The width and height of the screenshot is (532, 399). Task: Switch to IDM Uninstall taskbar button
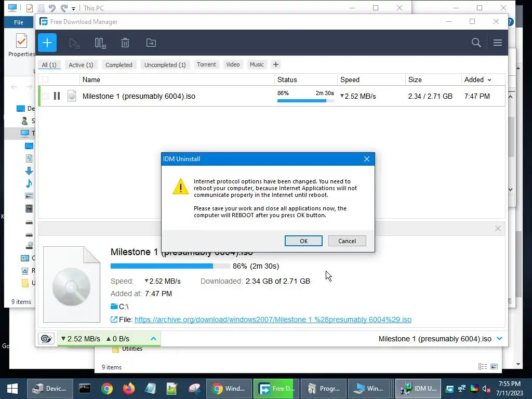[x=418, y=389]
